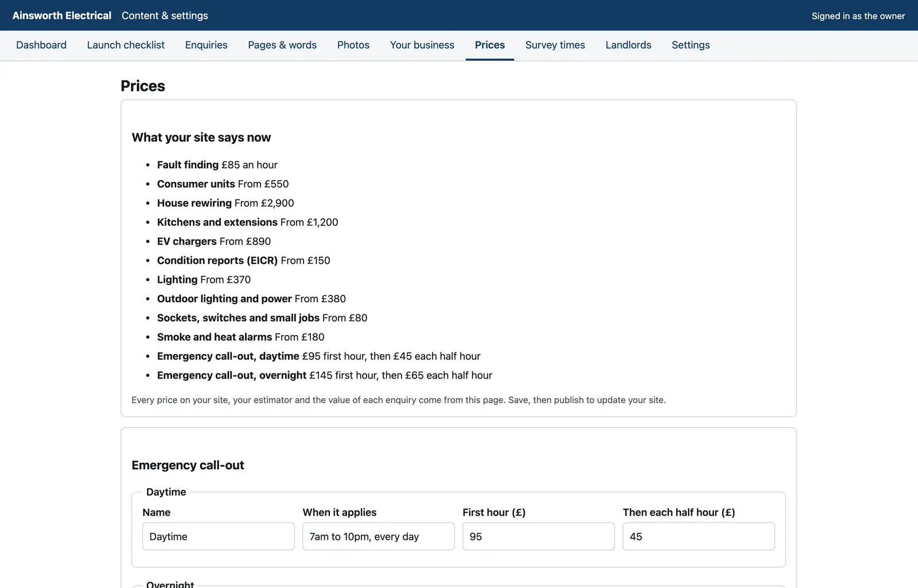Click Smoke and heat alarms From £180
Image resolution: width=918 pixels, height=588 pixels.
[x=241, y=337]
